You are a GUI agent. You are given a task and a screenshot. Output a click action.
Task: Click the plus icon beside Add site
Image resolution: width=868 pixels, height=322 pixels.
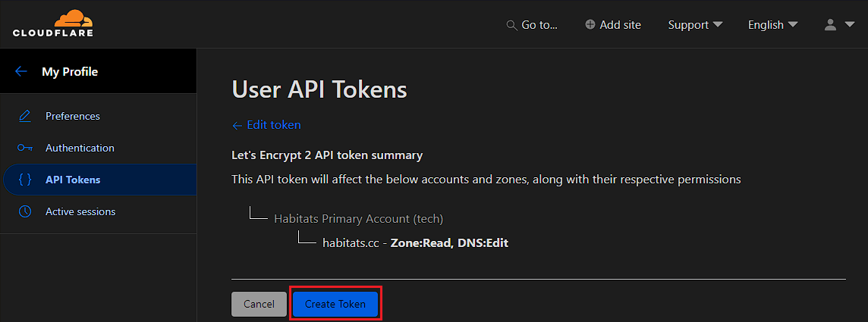pos(590,25)
